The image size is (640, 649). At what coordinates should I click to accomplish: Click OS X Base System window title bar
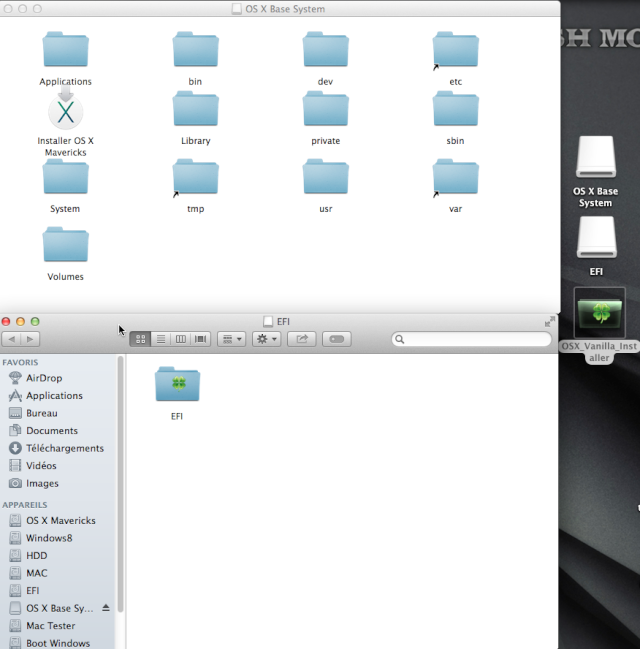click(x=280, y=9)
